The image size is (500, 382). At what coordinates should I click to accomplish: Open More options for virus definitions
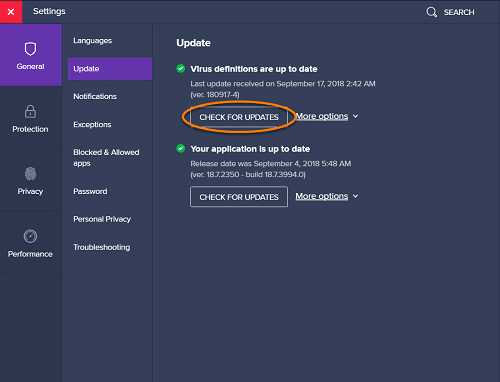(322, 116)
